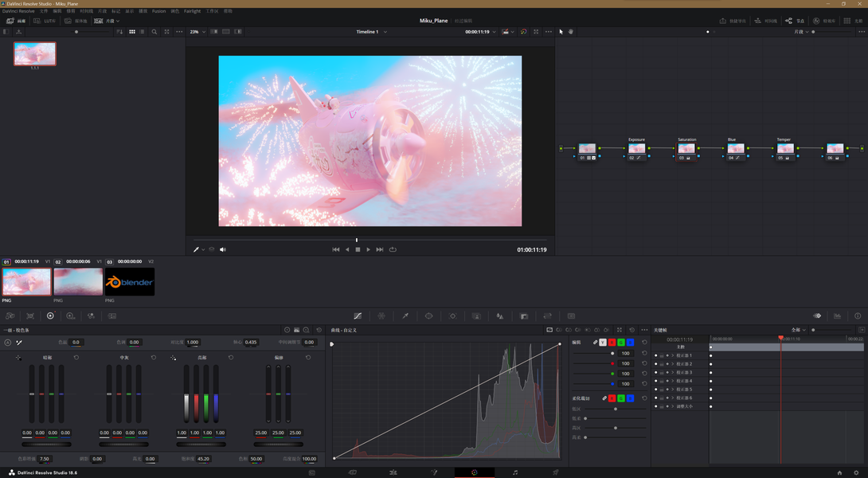Open the Color Warper palette

[x=381, y=315]
